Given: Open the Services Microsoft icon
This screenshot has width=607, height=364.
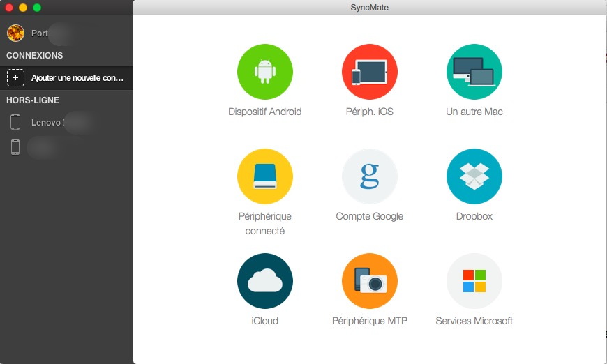Looking at the screenshot, I should [474, 281].
